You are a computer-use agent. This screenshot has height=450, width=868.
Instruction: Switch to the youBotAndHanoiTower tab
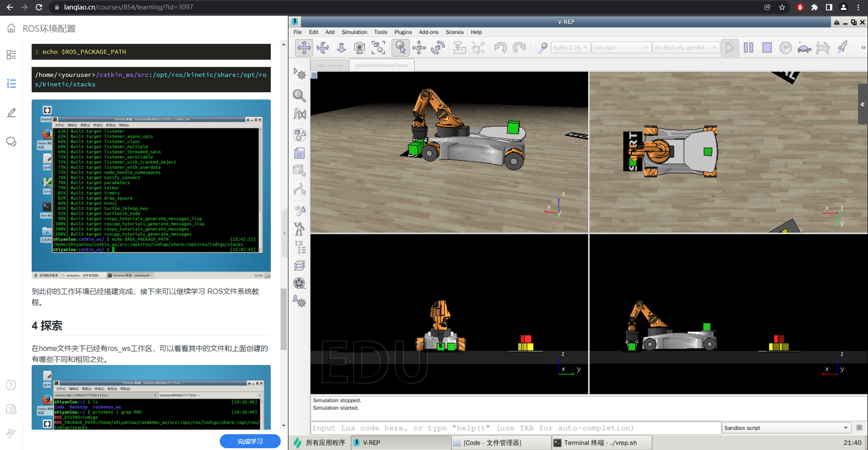pyautogui.click(x=382, y=66)
